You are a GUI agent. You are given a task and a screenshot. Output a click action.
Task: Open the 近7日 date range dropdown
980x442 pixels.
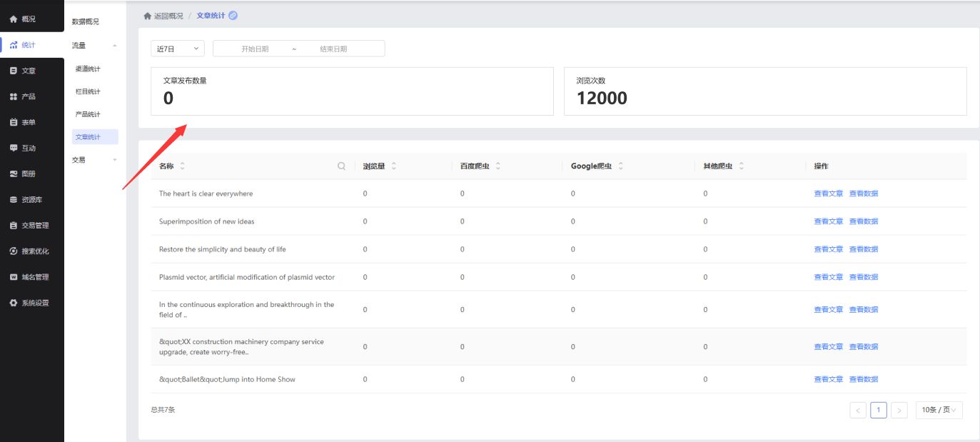(x=178, y=49)
